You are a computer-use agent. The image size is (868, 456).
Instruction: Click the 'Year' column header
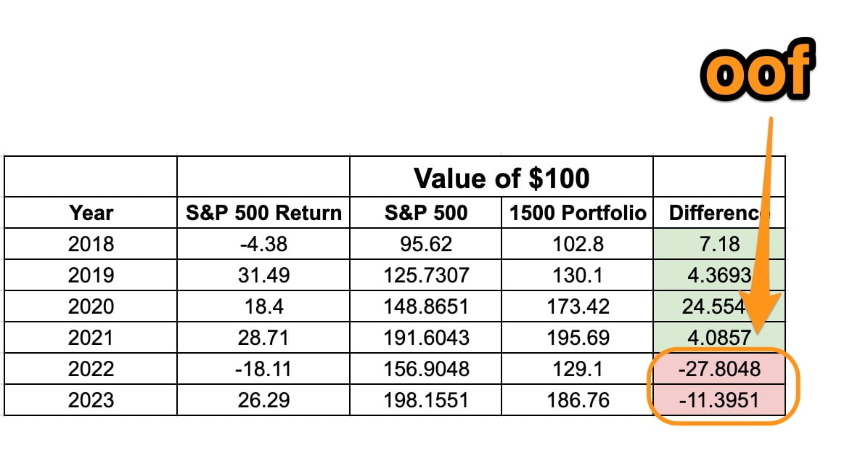pyautogui.click(x=91, y=213)
